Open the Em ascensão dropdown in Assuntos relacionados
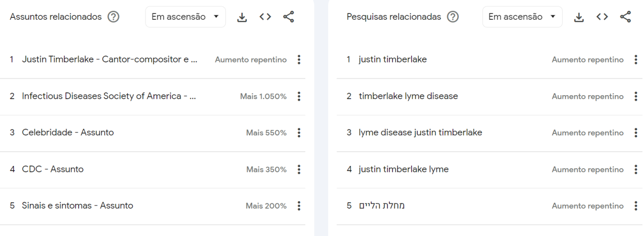 186,17
